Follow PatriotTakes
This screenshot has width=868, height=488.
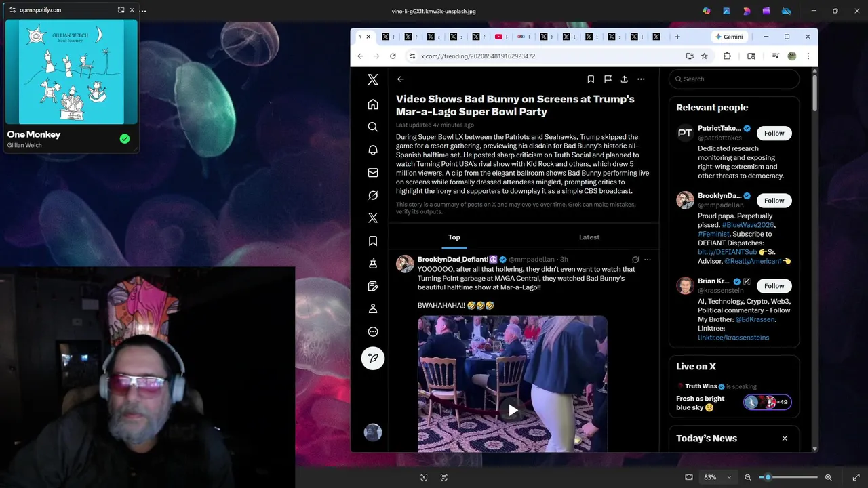(x=774, y=133)
